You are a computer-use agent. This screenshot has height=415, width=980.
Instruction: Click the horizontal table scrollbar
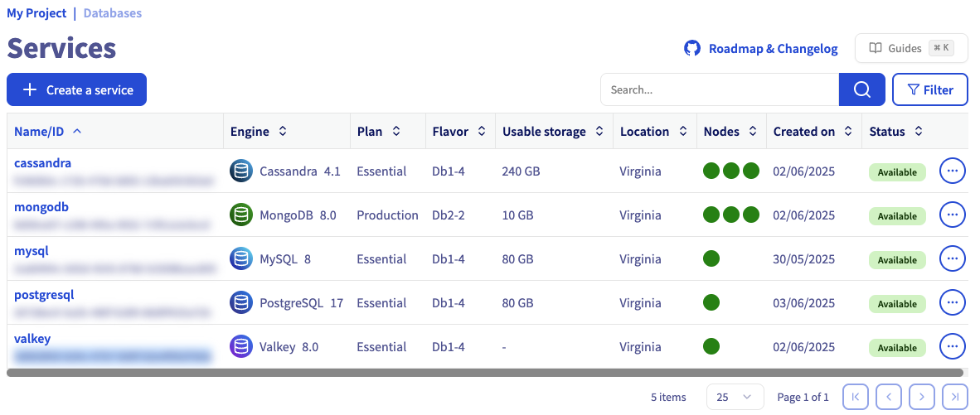pos(484,373)
